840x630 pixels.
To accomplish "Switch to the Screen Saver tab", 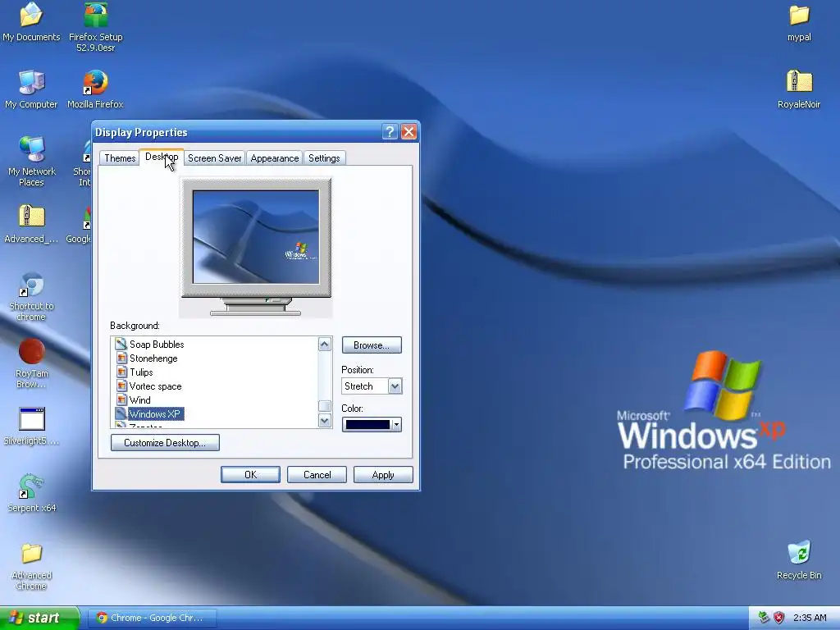I will click(x=214, y=158).
